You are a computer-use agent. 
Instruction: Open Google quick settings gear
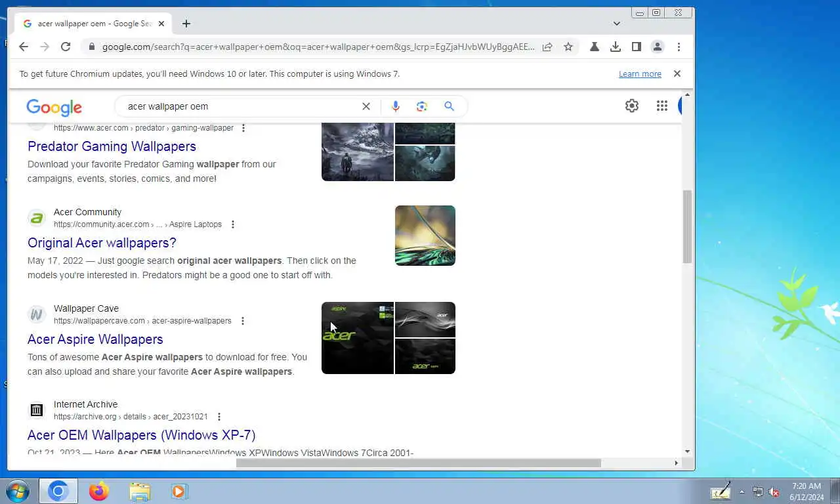coord(632,106)
